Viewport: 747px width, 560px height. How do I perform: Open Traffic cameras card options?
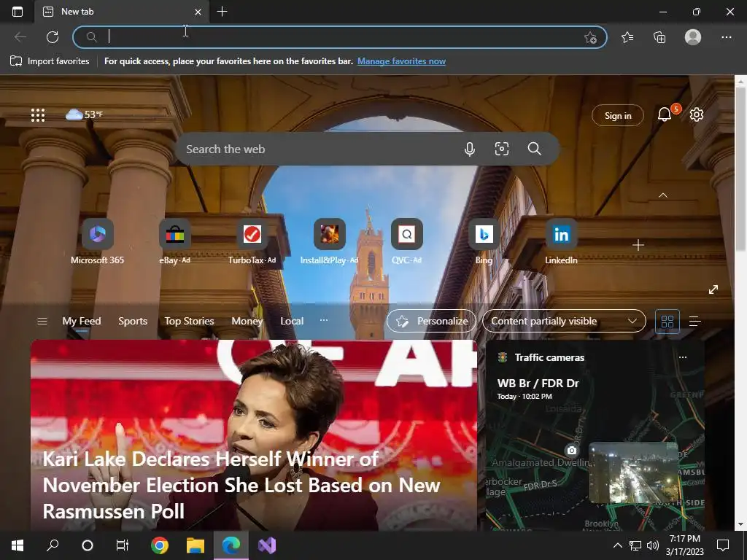[x=683, y=357]
